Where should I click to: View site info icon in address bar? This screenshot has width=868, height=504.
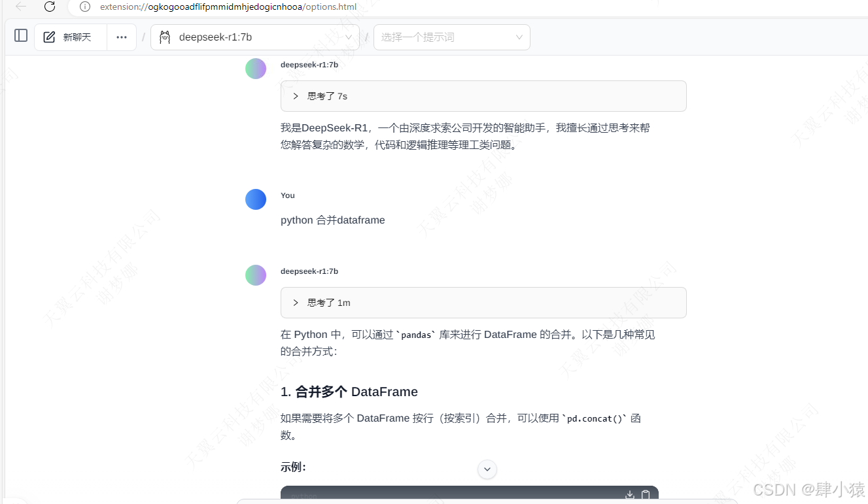tap(85, 7)
